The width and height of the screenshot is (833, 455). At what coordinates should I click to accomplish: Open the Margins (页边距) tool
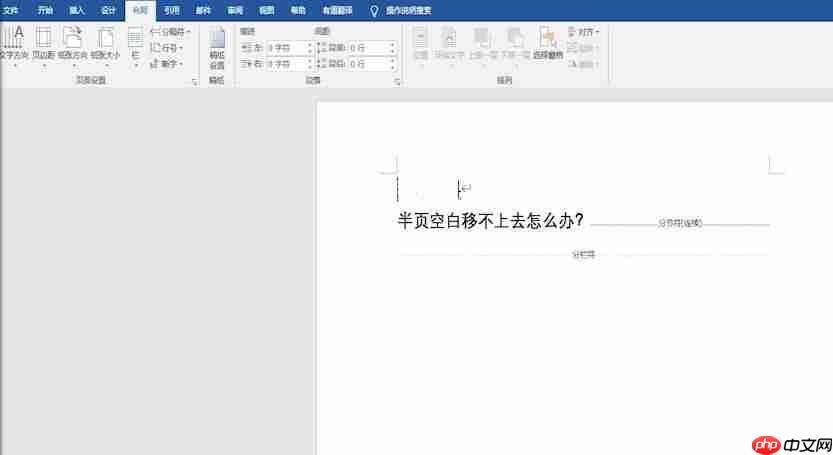click(44, 45)
